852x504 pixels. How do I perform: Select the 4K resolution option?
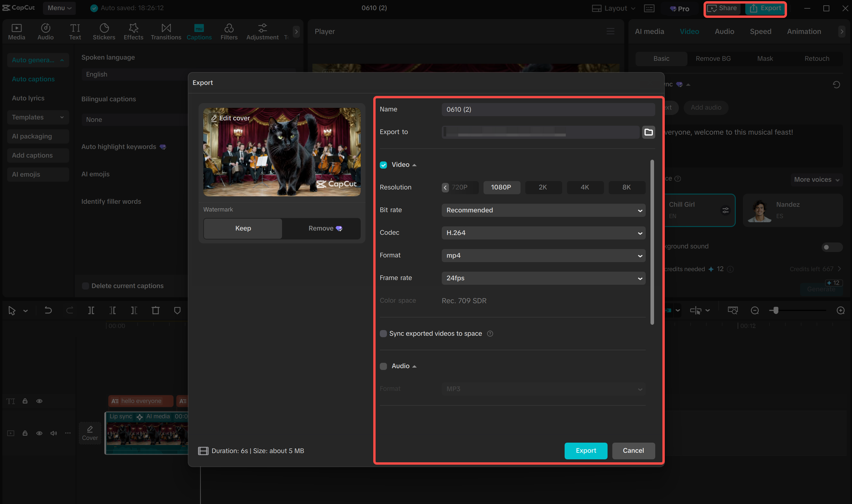coord(585,187)
